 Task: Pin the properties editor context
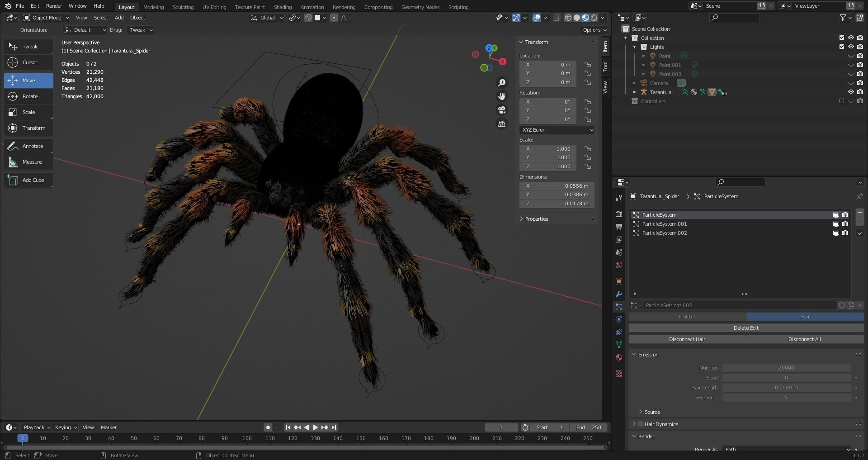859,196
